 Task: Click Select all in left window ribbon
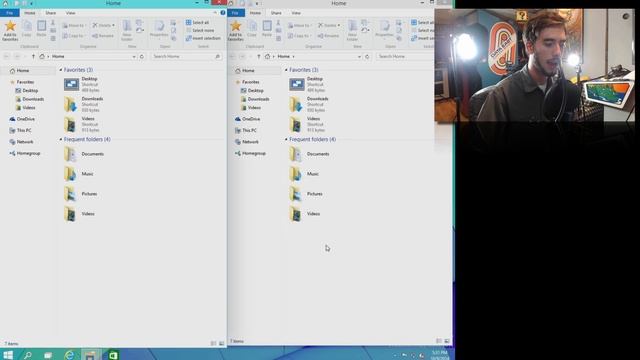pos(198,22)
